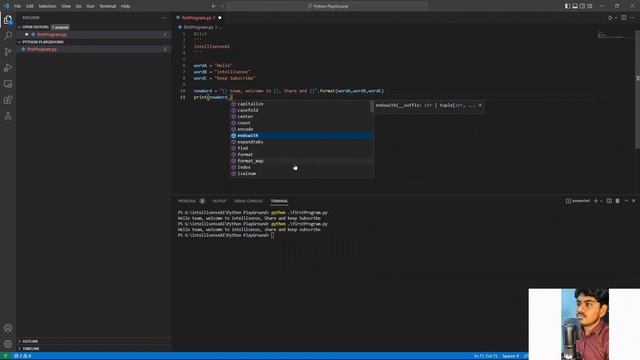This screenshot has height=360, width=640.
Task: Open the Testing flask icon
Action: coord(8,116)
